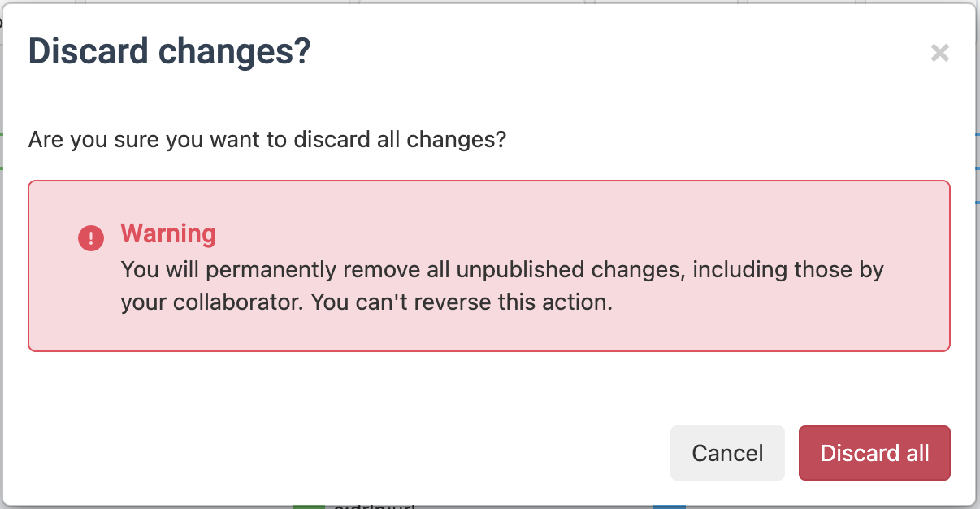Click the partially hidden text below the dialog
Image resolution: width=980 pixels, height=509 pixels.
point(375,506)
